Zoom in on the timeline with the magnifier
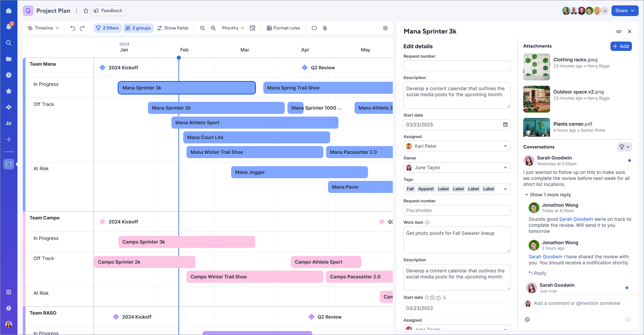 point(213,28)
